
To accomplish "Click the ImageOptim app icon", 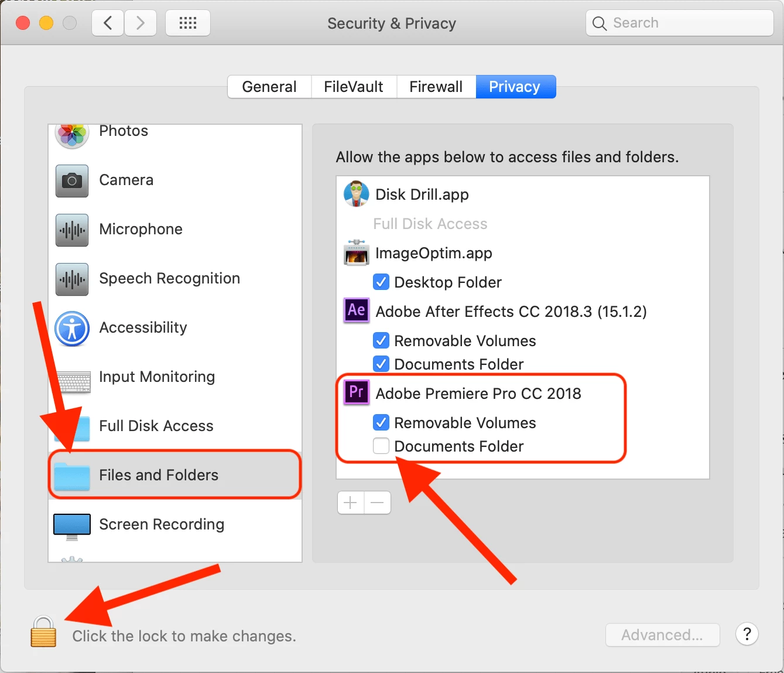I will [357, 252].
